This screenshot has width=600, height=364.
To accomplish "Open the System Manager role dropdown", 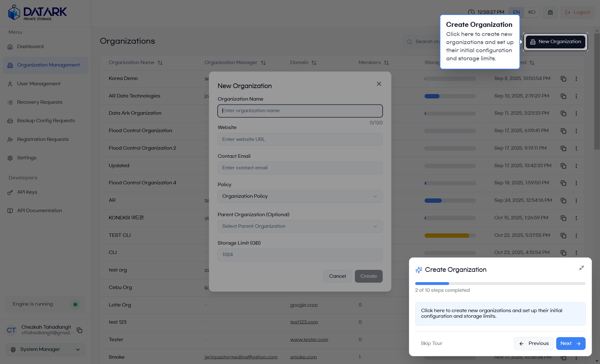I will (x=45, y=349).
